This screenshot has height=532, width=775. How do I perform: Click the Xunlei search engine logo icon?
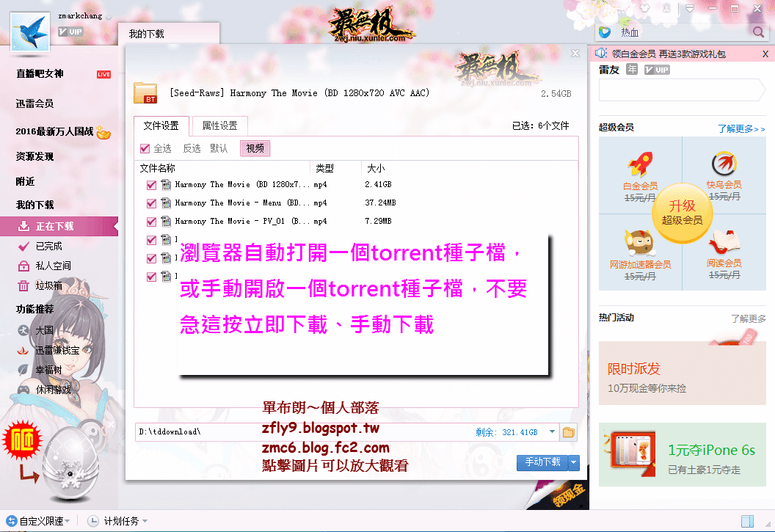(x=605, y=32)
